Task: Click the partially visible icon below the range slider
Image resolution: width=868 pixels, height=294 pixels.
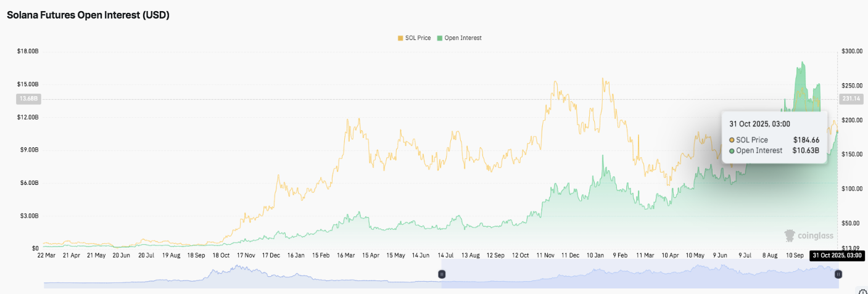Action: tap(864, 292)
